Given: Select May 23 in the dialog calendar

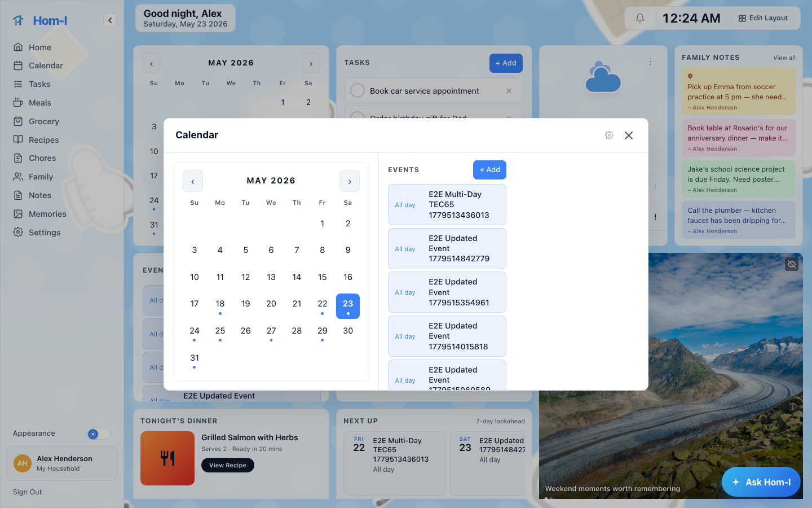Looking at the screenshot, I should click(348, 306).
